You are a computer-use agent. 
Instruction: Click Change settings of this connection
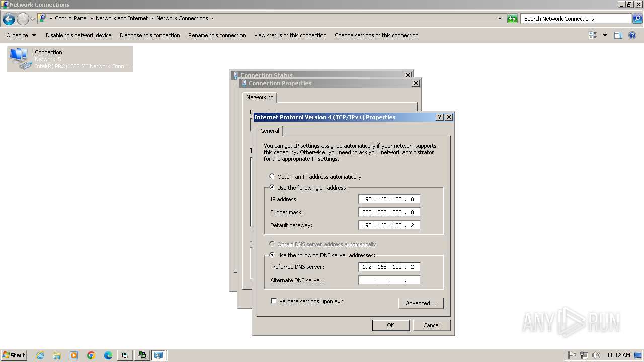[376, 35]
